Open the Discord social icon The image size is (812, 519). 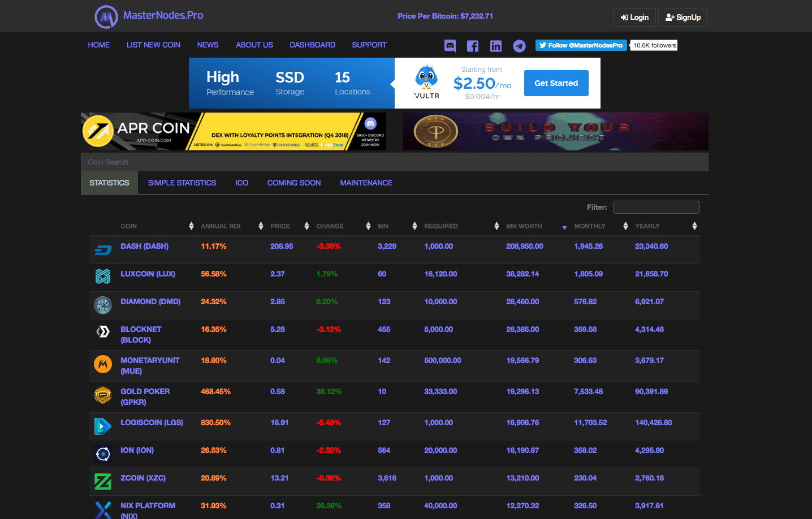coord(450,46)
